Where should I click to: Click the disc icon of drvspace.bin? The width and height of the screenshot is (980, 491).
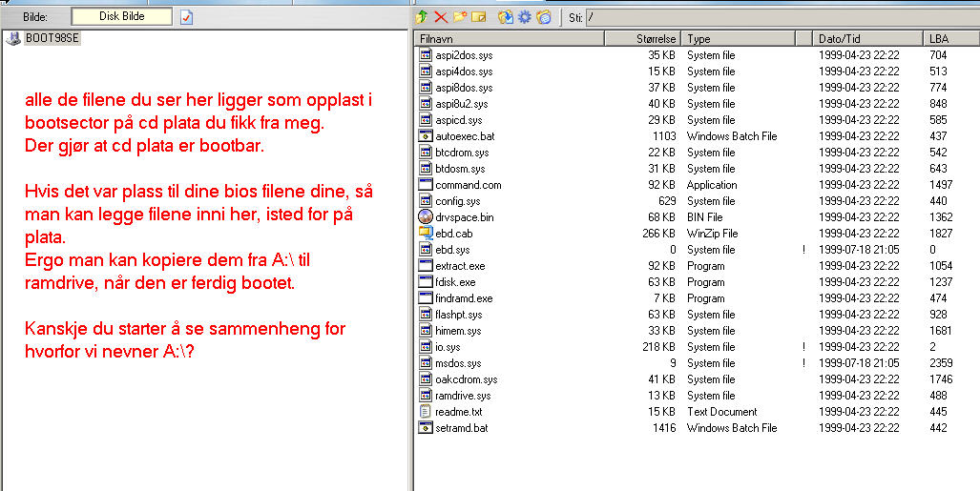[426, 217]
